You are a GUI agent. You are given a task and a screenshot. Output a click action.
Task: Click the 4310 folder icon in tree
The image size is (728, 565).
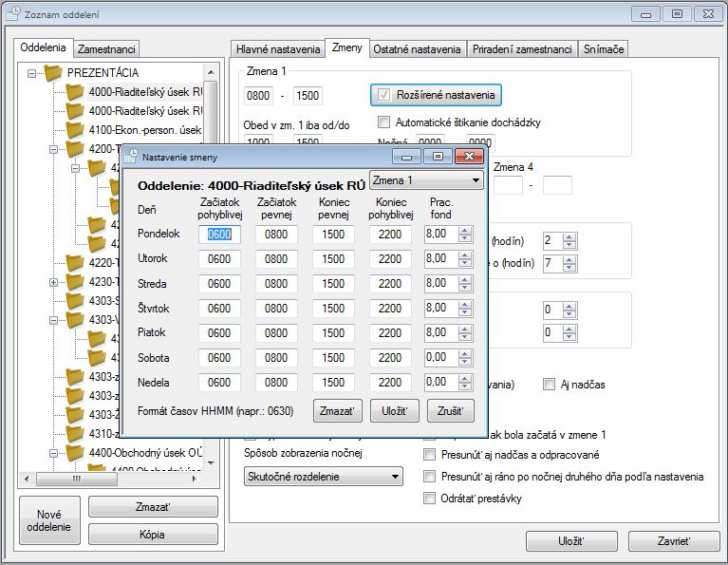pos(75,434)
